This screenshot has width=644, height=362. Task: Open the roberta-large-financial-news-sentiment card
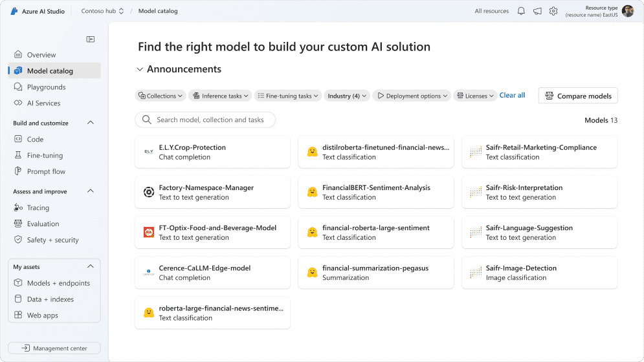(212, 313)
